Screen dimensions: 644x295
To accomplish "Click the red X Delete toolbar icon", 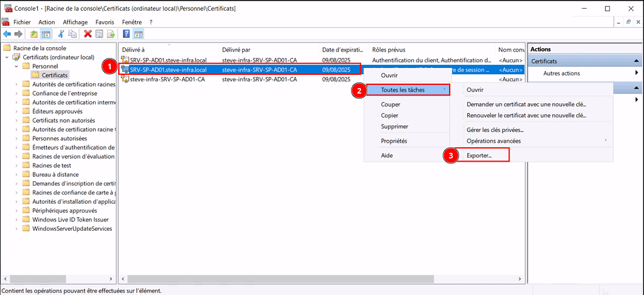I will tap(88, 34).
